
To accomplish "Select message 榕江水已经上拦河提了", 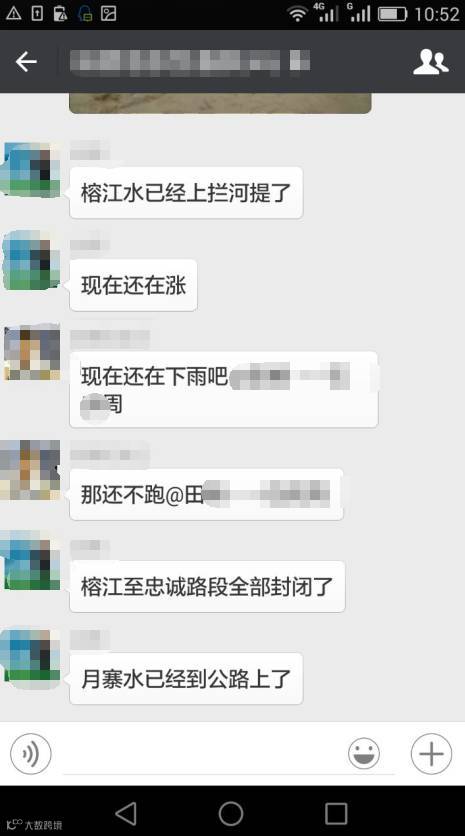I will tap(186, 192).
